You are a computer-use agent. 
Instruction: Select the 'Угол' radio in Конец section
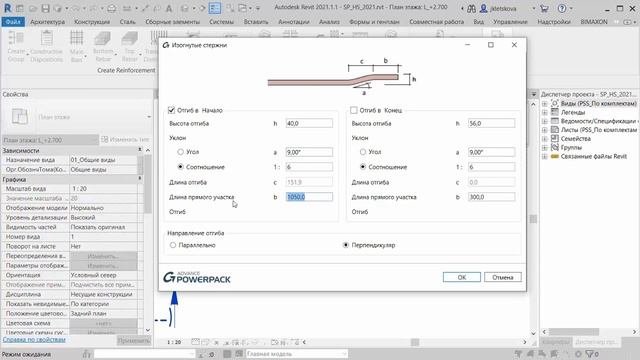[363, 152]
